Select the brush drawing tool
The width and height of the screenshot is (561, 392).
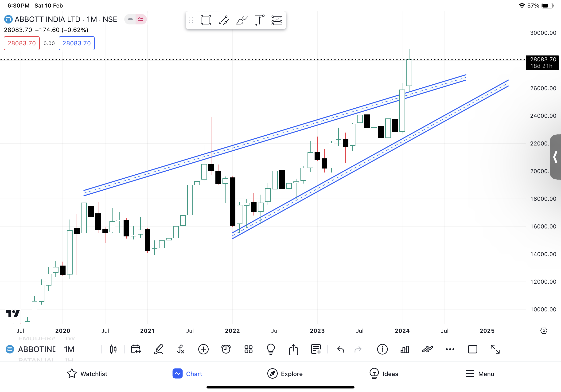[242, 20]
